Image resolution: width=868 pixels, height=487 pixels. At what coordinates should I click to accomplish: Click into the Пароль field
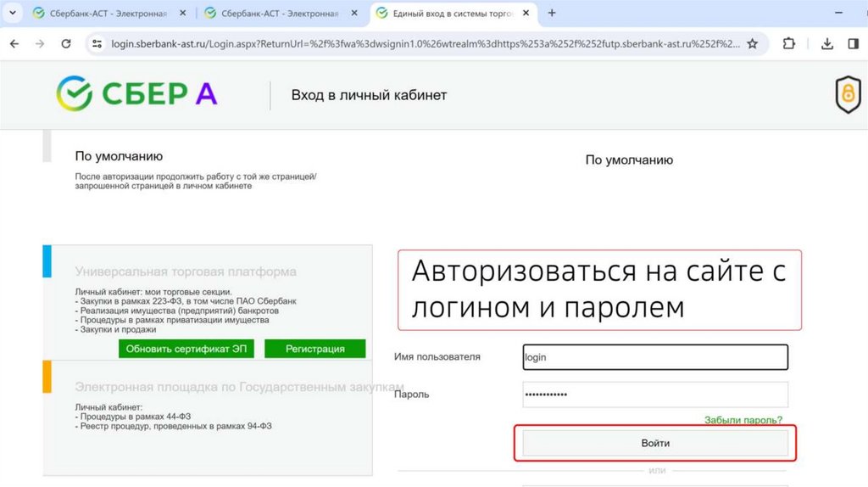(655, 395)
